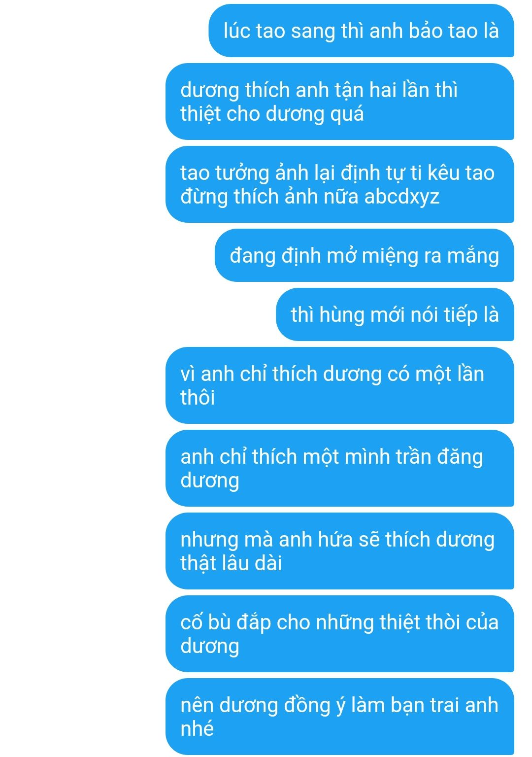
Task: Select the message 'lúc tao sang thì anh bảo tao là'
Action: click(x=361, y=31)
